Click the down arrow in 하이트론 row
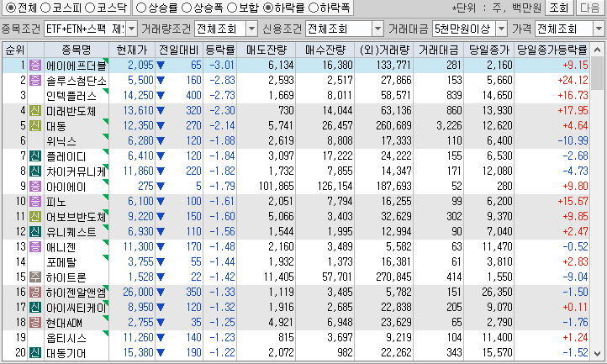Image resolution: width=607 pixels, height=364 pixels. click(161, 277)
